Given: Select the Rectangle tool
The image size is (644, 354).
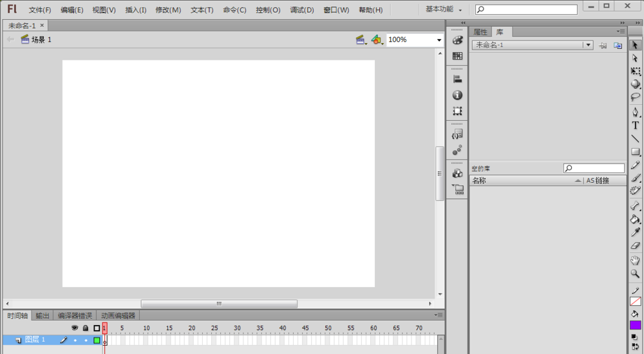Looking at the screenshot, I should pyautogui.click(x=635, y=151).
